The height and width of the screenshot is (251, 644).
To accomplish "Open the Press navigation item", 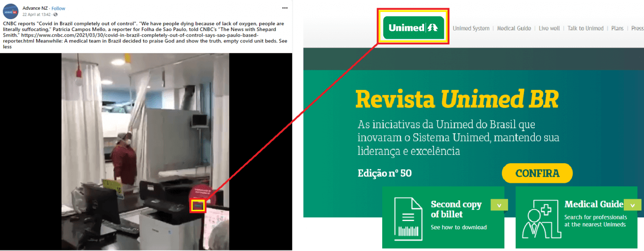I will pyautogui.click(x=637, y=28).
